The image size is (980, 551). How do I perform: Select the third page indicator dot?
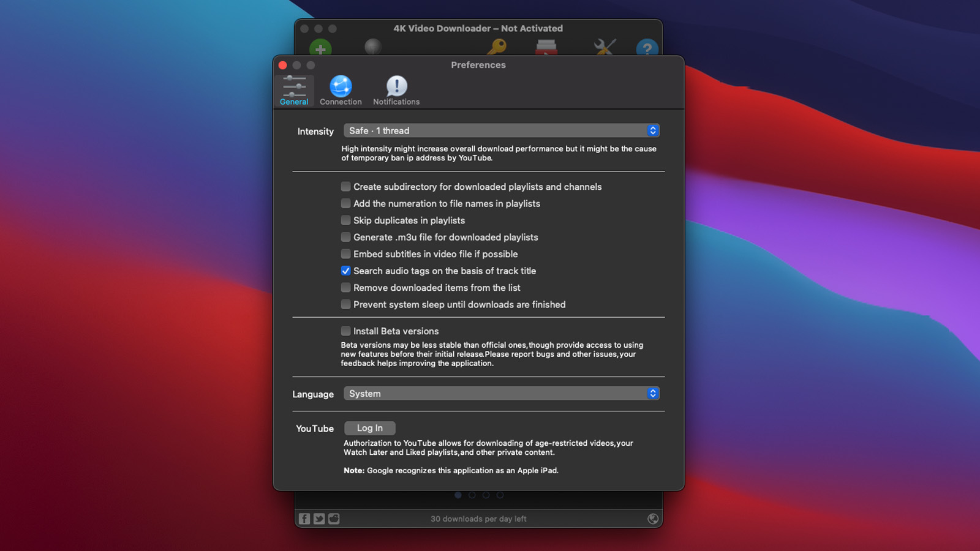tap(486, 495)
